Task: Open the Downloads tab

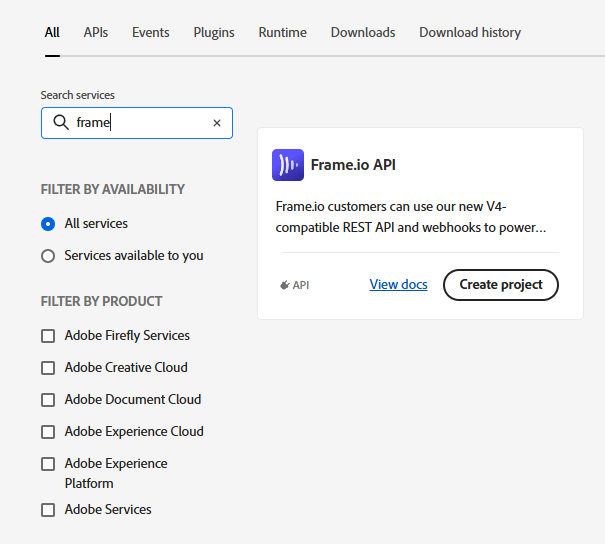Action: (363, 32)
